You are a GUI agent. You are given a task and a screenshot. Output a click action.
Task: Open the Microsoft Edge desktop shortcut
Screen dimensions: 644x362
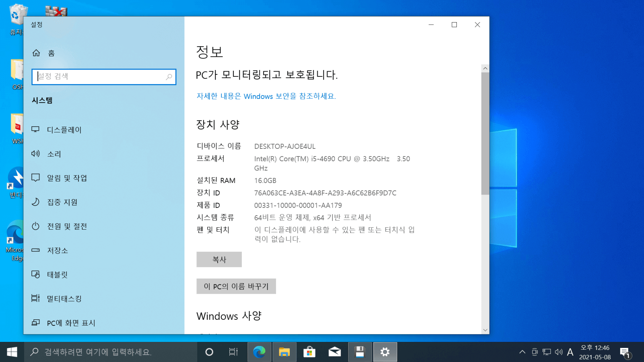(x=15, y=240)
